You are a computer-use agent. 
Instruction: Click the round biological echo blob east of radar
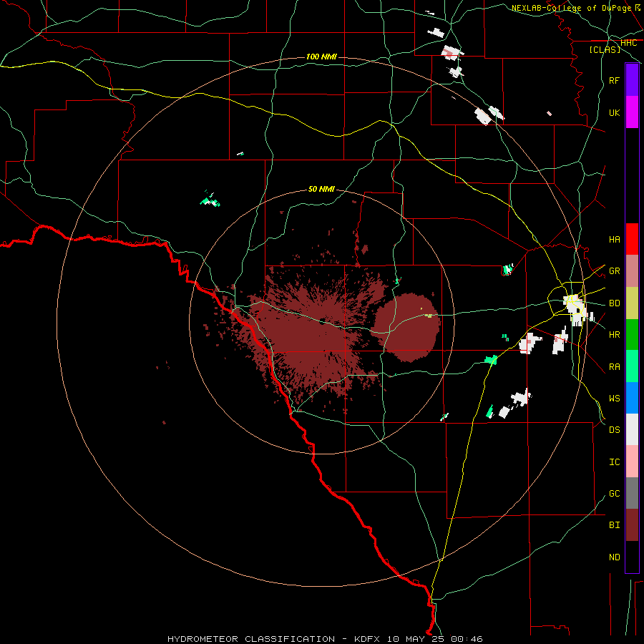pyautogui.click(x=406, y=327)
